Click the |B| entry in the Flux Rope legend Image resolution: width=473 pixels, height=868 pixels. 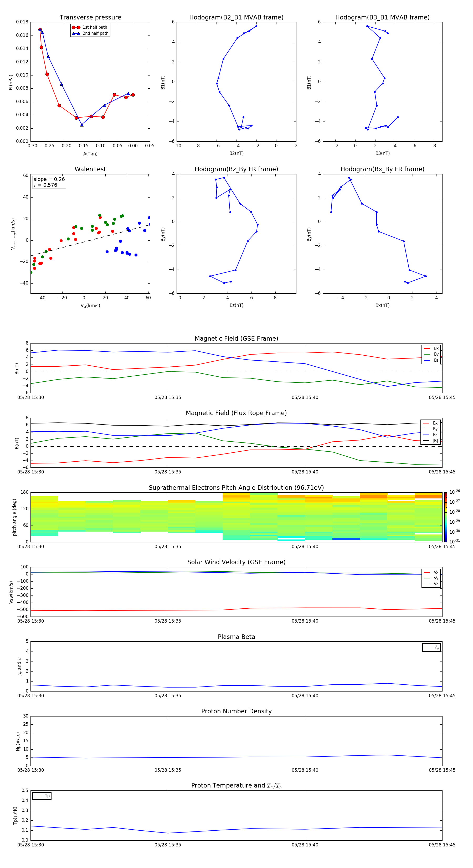pos(431,441)
